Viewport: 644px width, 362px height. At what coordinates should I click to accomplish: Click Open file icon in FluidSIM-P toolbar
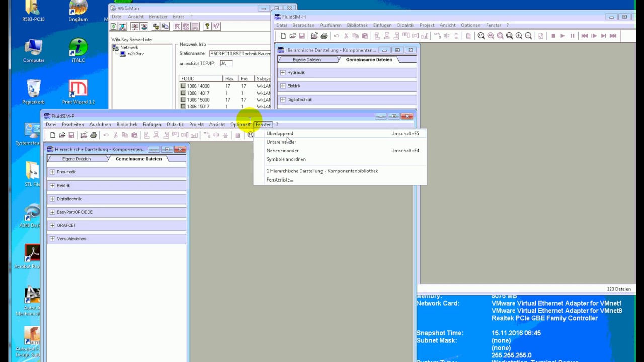pyautogui.click(x=62, y=135)
